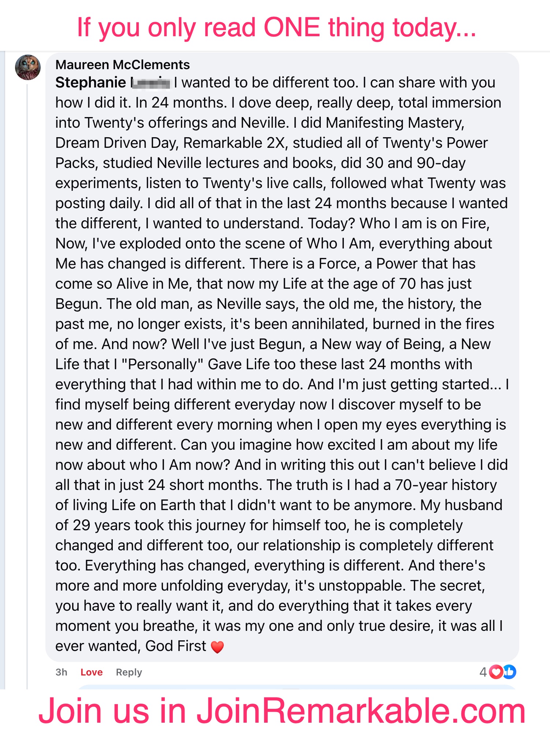
Task: Open Maureen McClements' profile name
Action: pos(123,65)
